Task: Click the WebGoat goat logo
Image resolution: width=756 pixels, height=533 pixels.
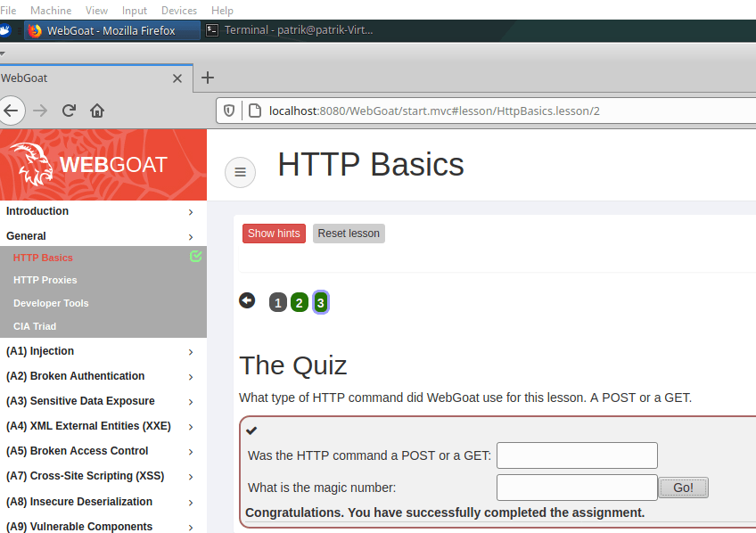Action: pos(33,164)
